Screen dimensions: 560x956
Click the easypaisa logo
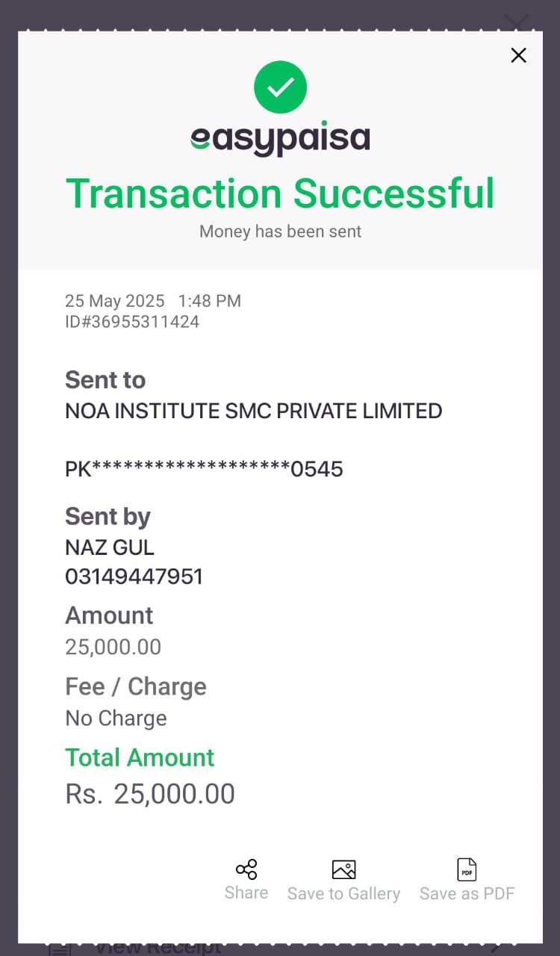pos(280,139)
